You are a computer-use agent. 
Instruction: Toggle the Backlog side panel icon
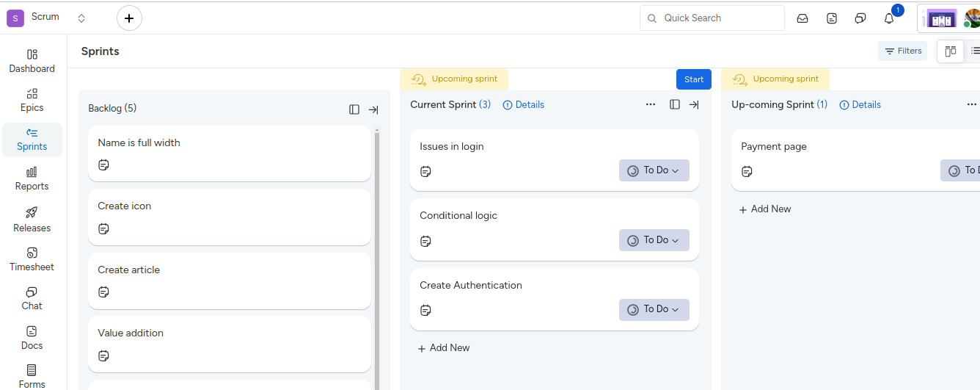354,109
